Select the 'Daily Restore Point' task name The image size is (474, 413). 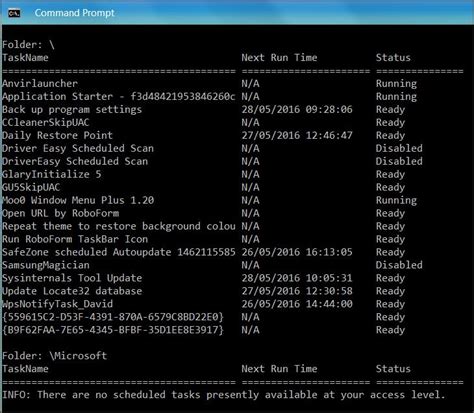pos(57,135)
